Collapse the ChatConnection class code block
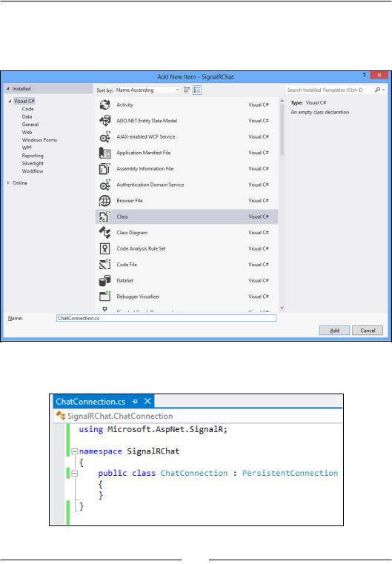The width and height of the screenshot is (392, 564). coord(74,473)
